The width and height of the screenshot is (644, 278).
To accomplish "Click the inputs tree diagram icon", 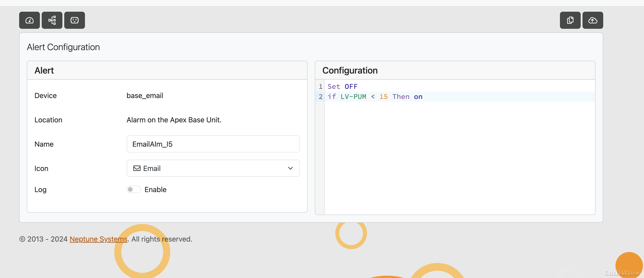I will 52,20.
